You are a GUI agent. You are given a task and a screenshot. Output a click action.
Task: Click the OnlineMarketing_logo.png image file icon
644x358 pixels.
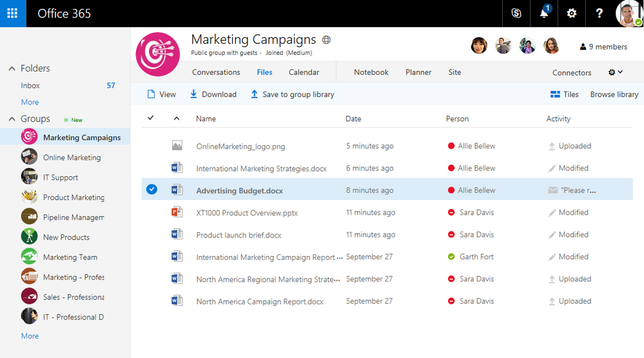(x=177, y=145)
